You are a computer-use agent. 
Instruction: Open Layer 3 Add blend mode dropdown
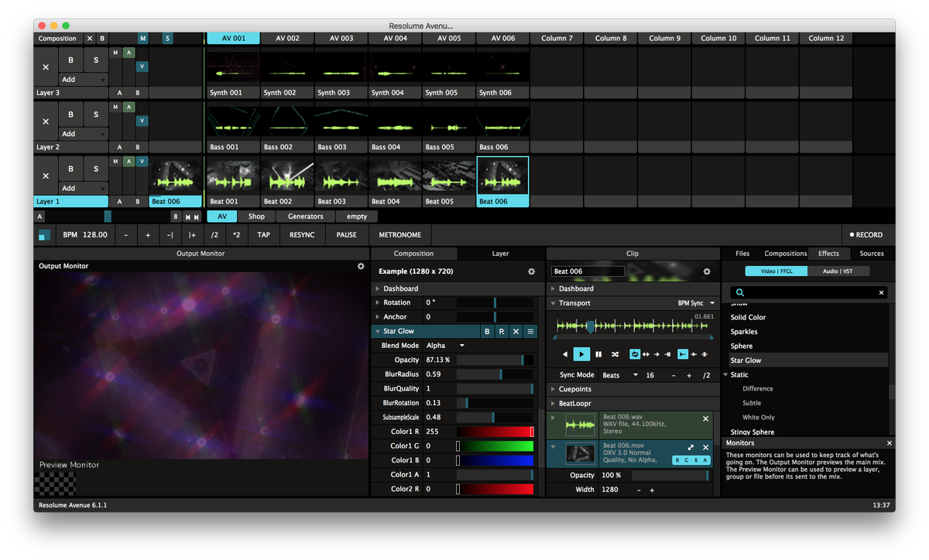coord(84,80)
